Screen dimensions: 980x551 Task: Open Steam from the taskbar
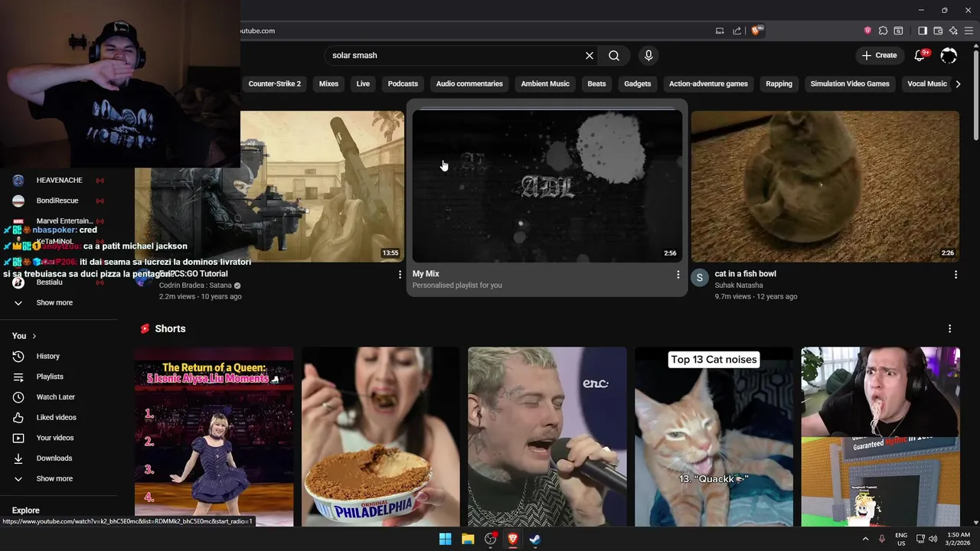[535, 539]
